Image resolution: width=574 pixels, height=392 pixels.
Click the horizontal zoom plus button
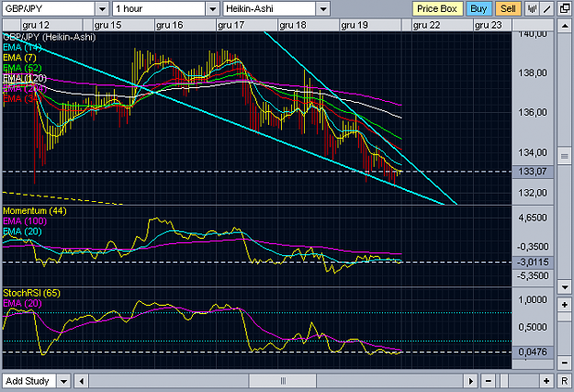(546, 381)
